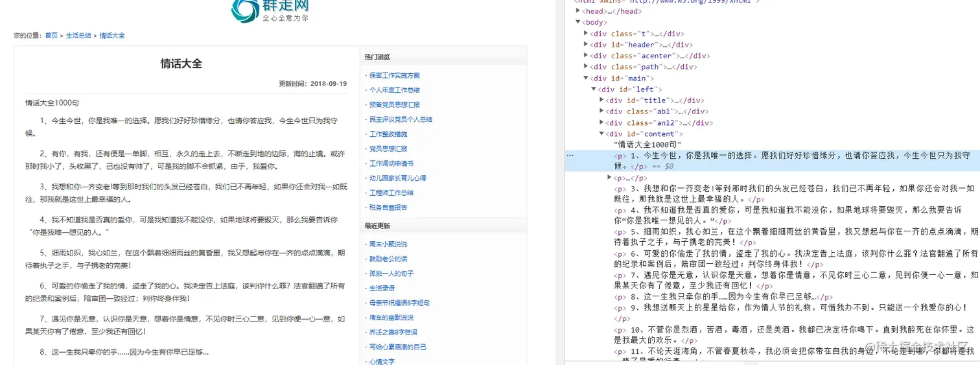Open the 生活录语 link
Screen dimensions: 980x365
click(x=382, y=288)
